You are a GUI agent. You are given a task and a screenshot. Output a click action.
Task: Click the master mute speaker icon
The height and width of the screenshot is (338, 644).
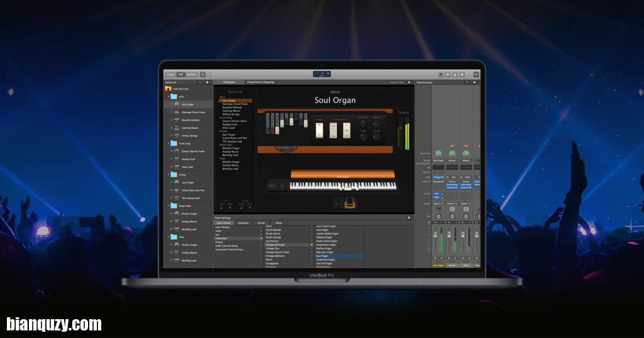coord(462,75)
